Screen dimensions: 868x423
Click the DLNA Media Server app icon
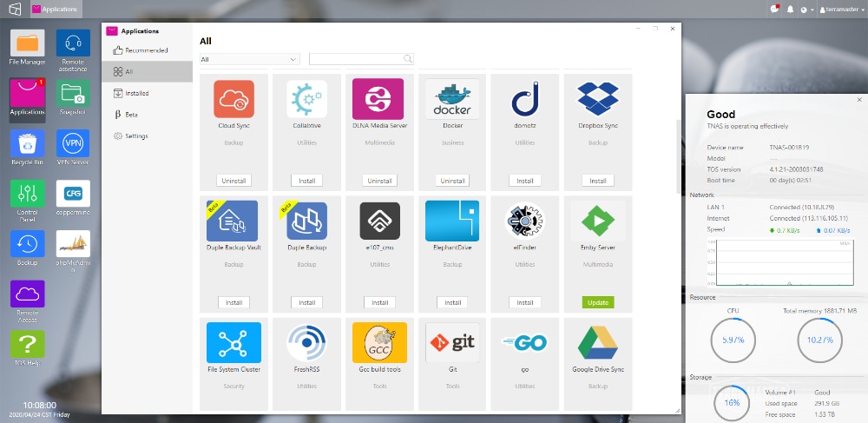pyautogui.click(x=378, y=99)
